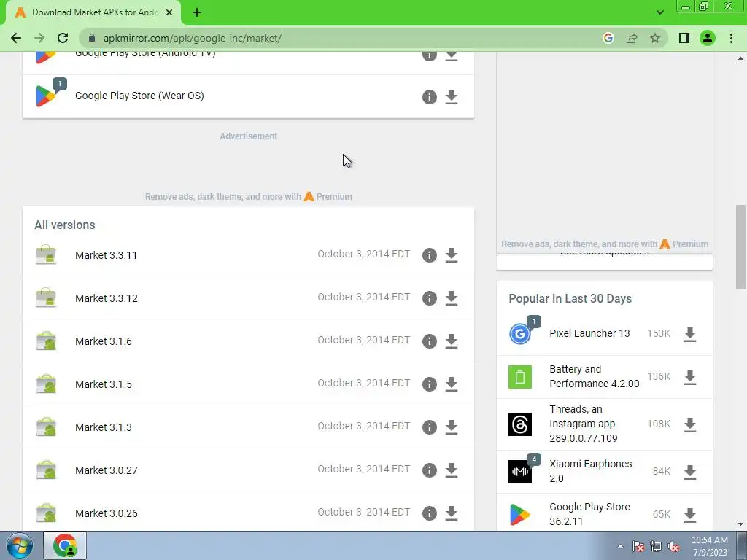Viewport: 747px width, 560px height.
Task: Go back to the previous page
Action: [16, 38]
